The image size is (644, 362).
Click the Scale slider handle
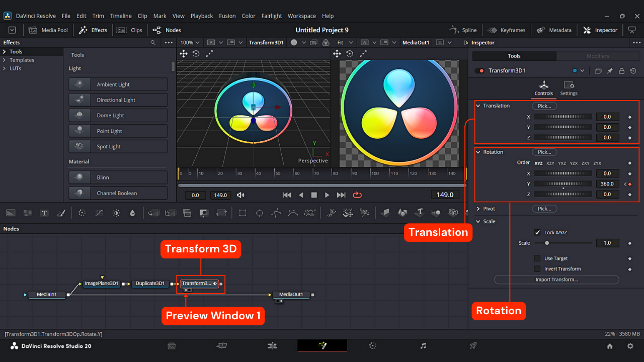coord(547,243)
